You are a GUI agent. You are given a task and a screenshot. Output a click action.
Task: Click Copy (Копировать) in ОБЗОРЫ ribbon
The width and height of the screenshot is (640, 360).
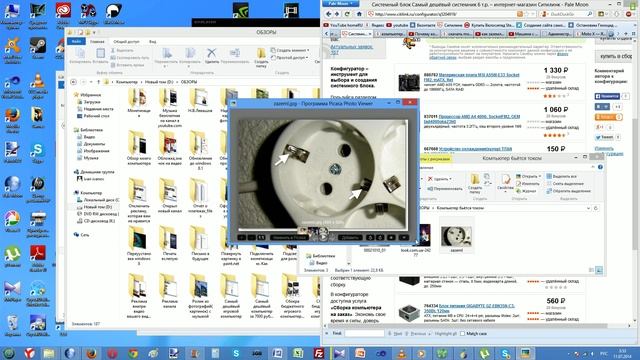pos(80,56)
